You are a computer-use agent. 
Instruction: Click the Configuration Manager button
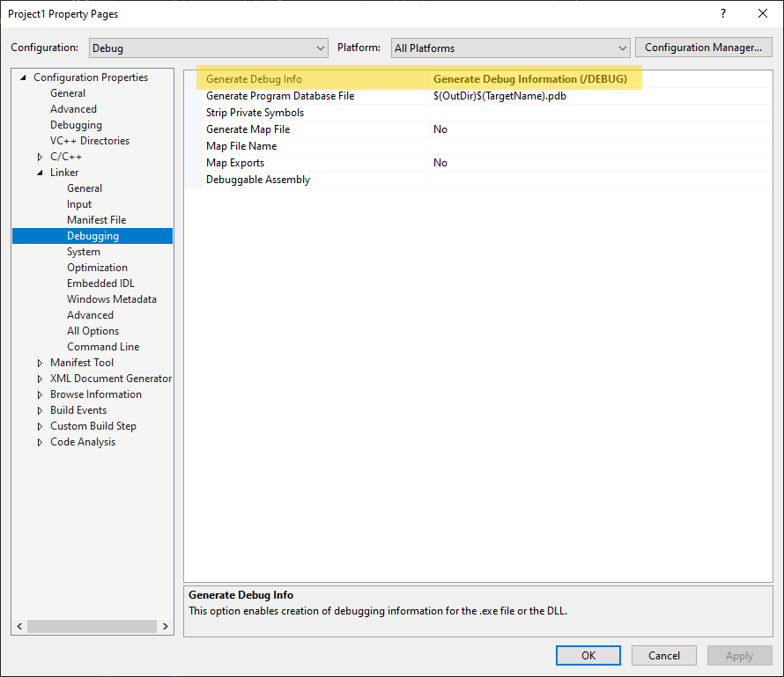click(x=703, y=48)
